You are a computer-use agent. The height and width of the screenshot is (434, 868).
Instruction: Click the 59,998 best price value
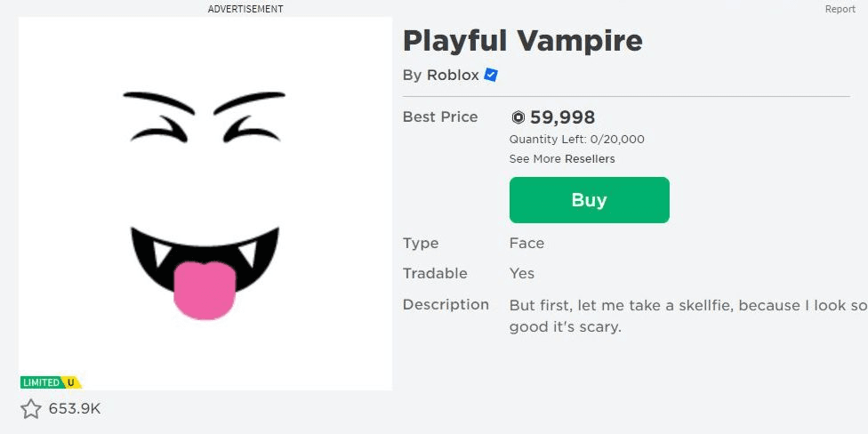coord(562,117)
